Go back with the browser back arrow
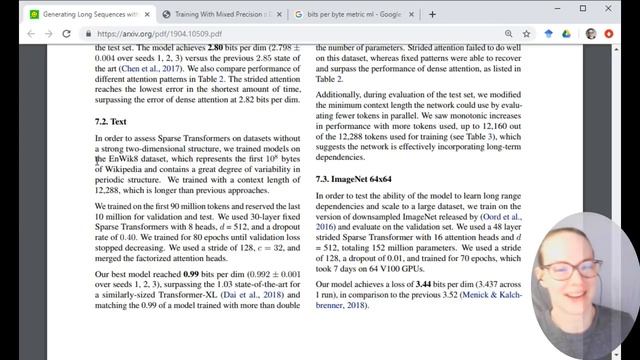This screenshot has height=360, width=640. point(31,34)
